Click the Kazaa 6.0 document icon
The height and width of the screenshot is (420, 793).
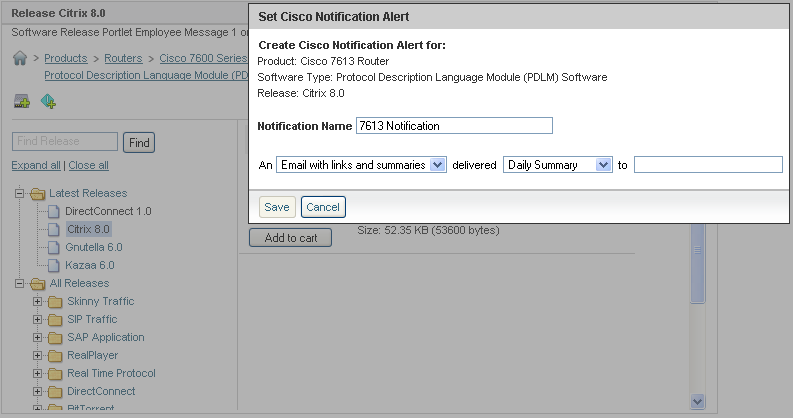coord(54,265)
